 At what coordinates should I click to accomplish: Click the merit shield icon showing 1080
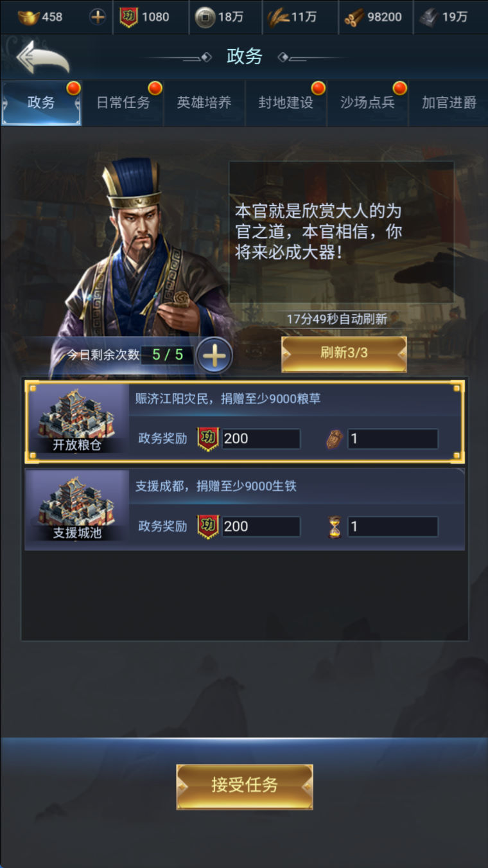128,17
